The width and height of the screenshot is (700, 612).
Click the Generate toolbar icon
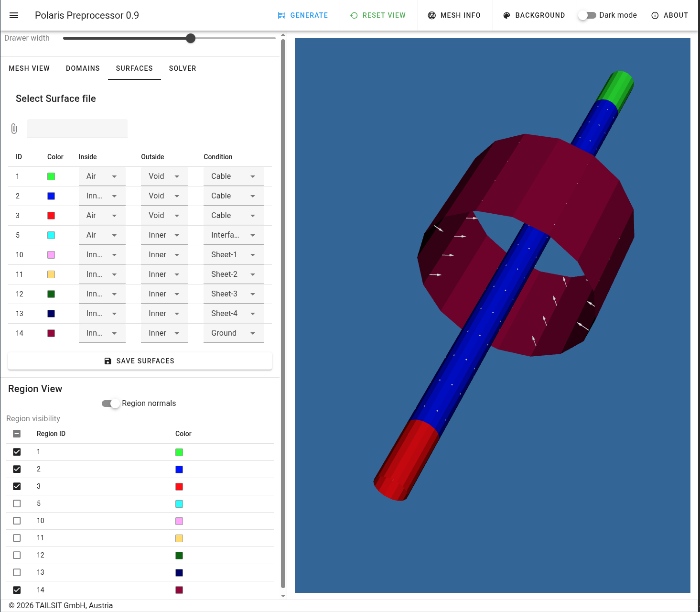click(x=282, y=15)
